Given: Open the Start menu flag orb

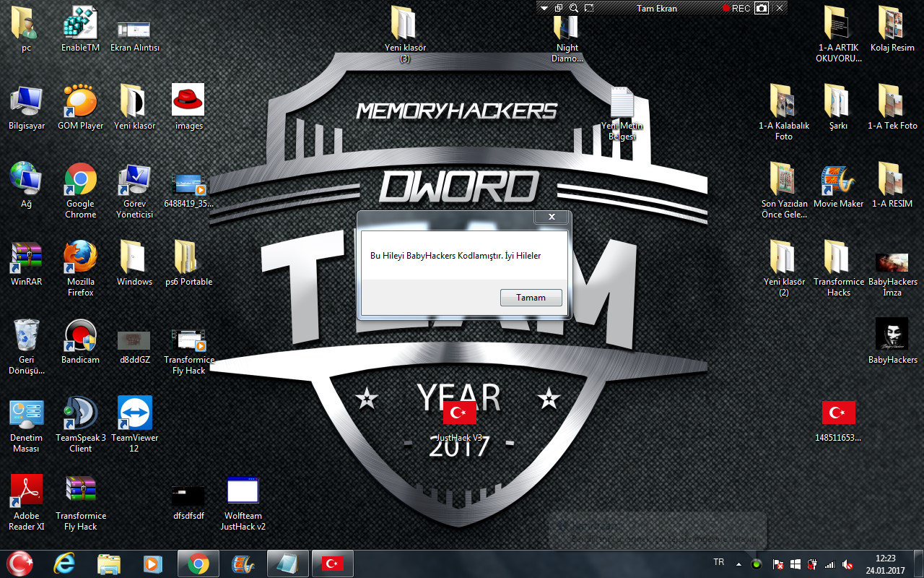Looking at the screenshot, I should 19,563.
